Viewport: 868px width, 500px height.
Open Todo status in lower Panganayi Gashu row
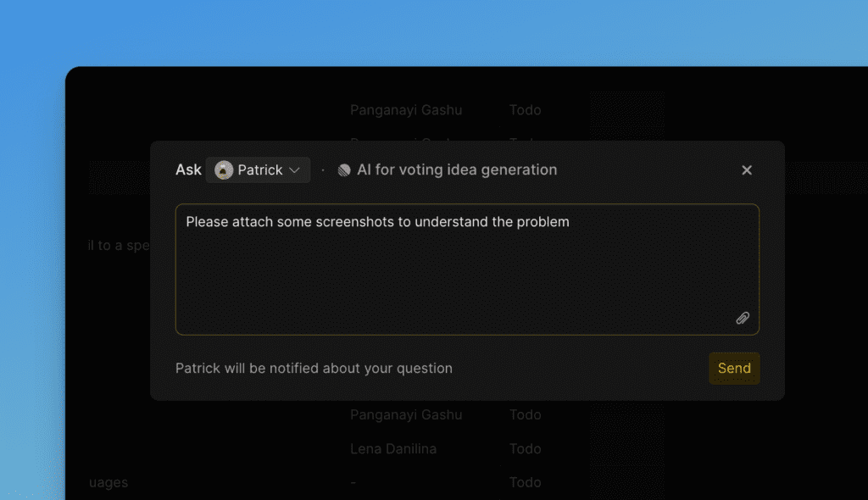pyautogui.click(x=525, y=415)
